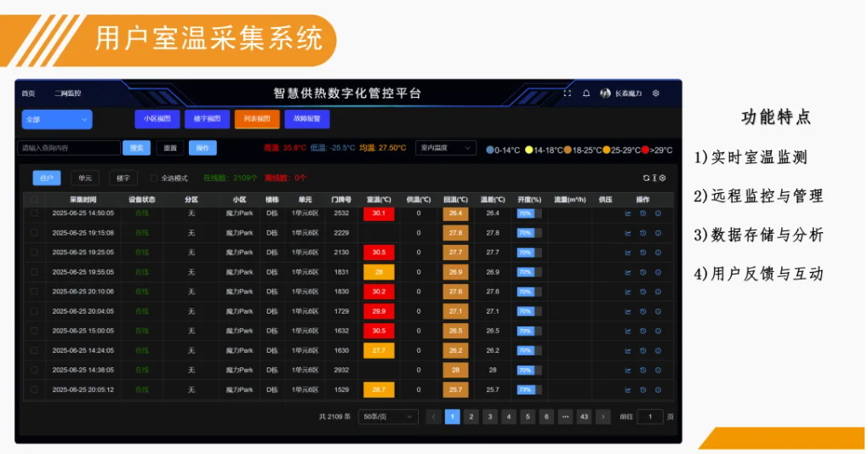View info icon for door 2130 row
The height and width of the screenshot is (454, 868).
[x=658, y=253]
